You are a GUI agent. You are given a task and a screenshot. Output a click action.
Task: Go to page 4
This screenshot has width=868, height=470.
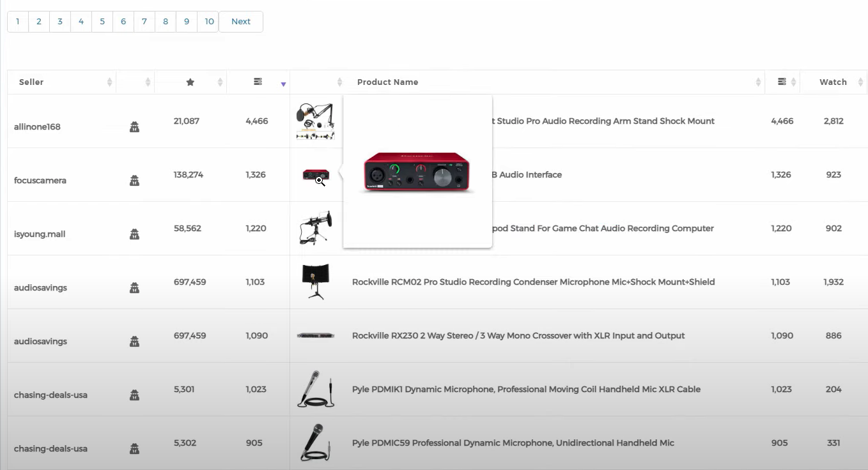[x=81, y=22]
